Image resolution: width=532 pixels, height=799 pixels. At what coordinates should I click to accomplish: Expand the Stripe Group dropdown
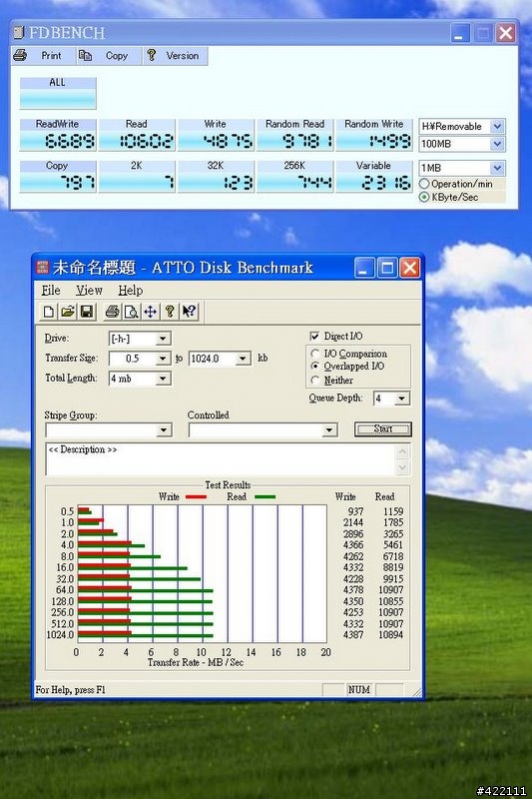(164, 430)
